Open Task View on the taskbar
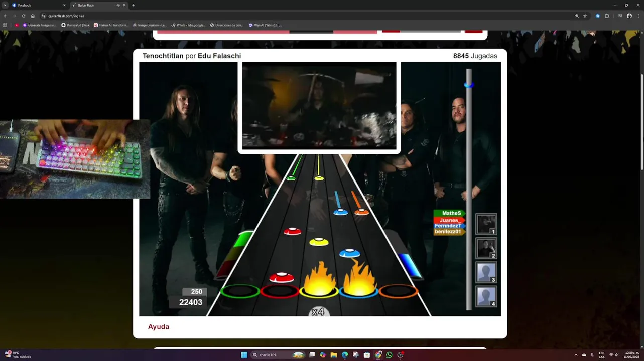 tap(312, 355)
